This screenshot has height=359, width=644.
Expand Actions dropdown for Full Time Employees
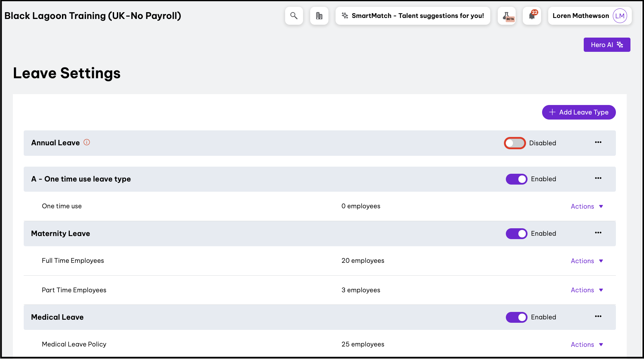click(587, 261)
